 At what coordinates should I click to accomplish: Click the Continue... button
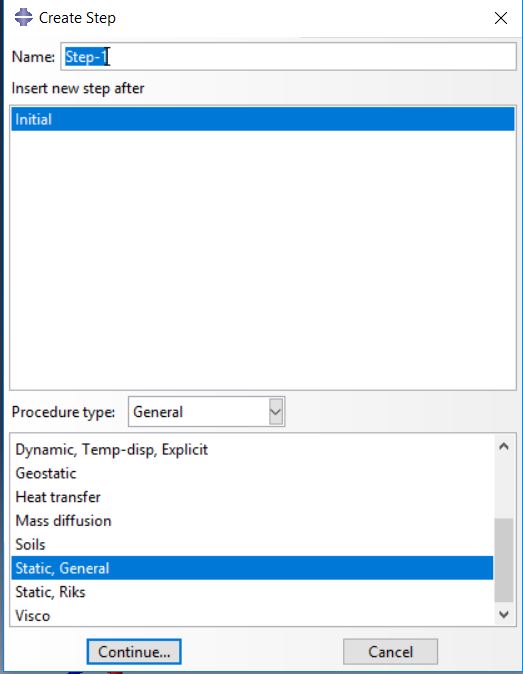(134, 652)
